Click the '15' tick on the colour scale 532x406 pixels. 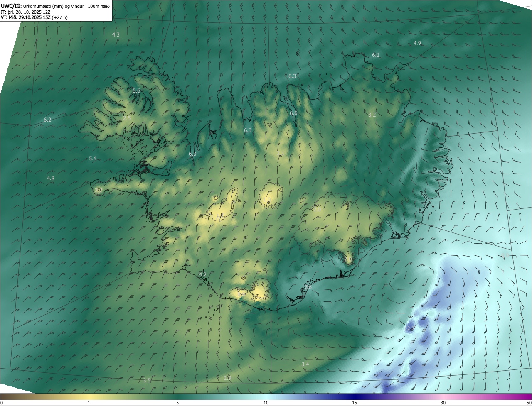(355, 403)
